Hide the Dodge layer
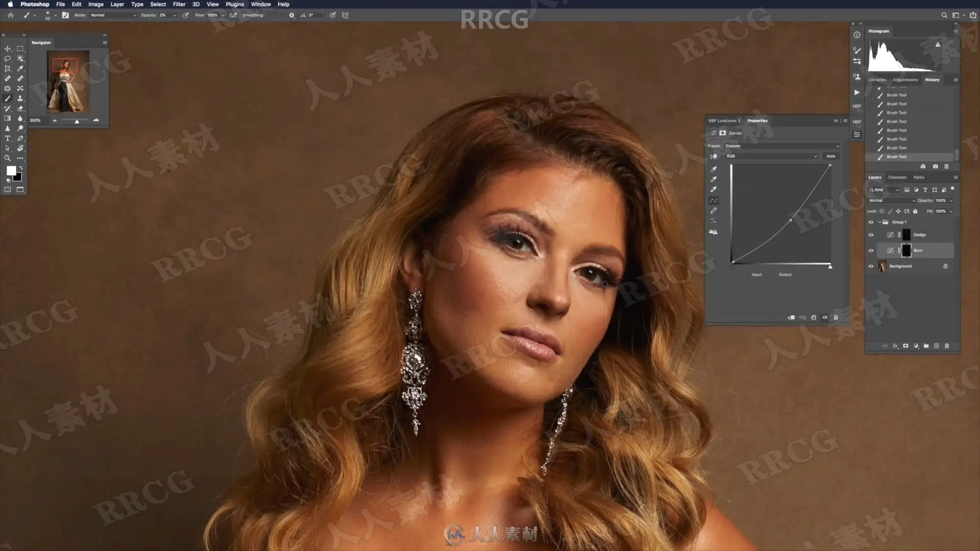This screenshot has height=551, width=980. (871, 235)
